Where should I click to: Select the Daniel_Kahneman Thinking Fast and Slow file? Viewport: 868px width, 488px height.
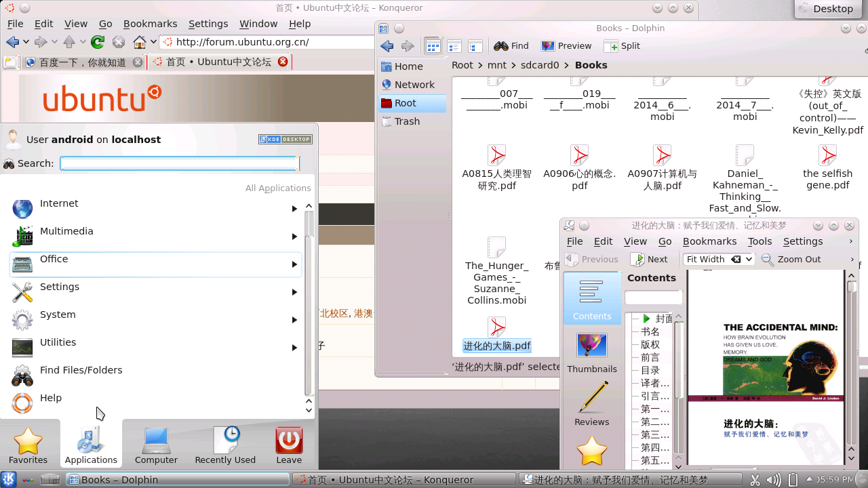pyautogui.click(x=745, y=180)
